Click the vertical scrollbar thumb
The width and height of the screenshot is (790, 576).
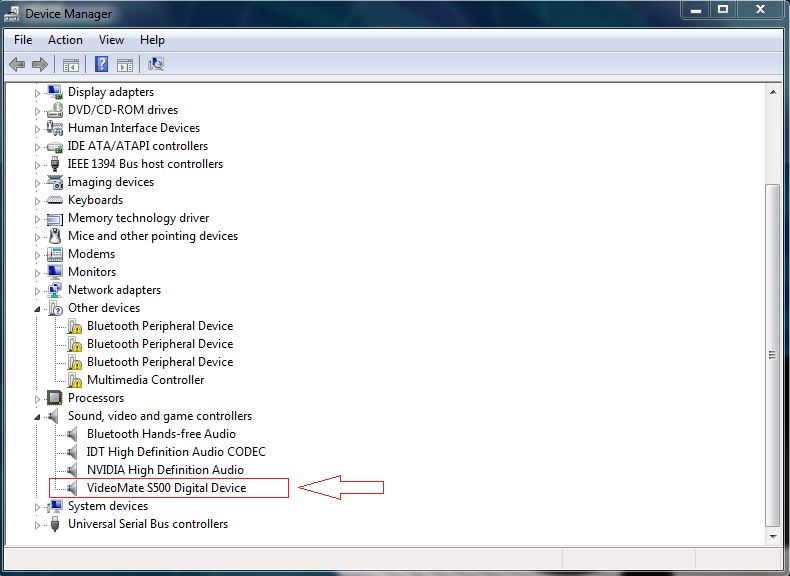coord(772,355)
